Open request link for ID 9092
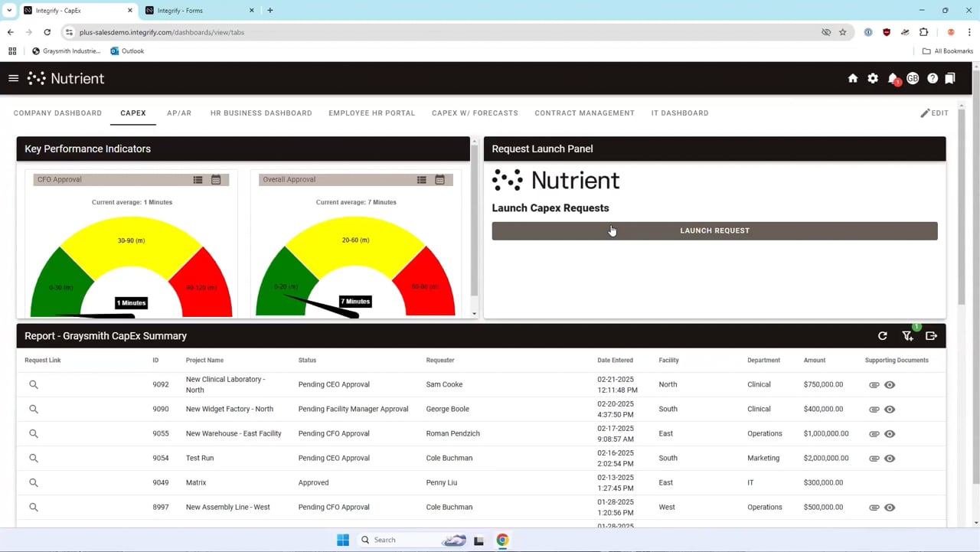The image size is (980, 552). point(34,384)
